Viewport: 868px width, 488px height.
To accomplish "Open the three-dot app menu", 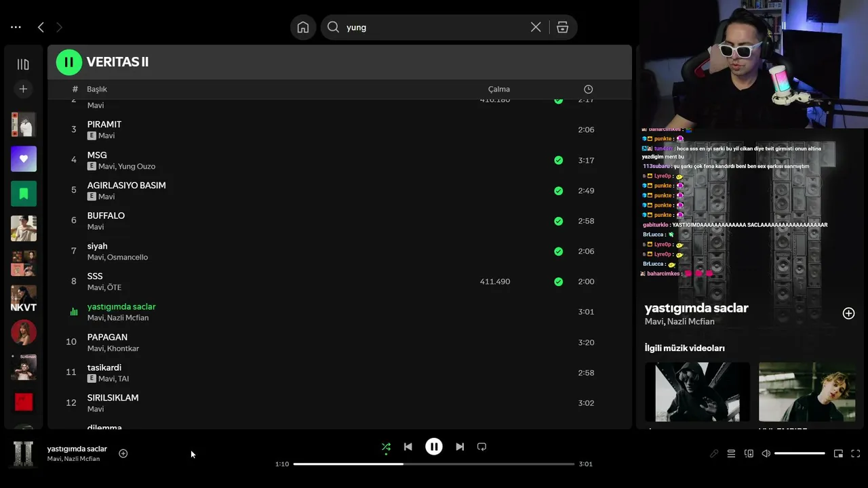I will click(x=16, y=27).
